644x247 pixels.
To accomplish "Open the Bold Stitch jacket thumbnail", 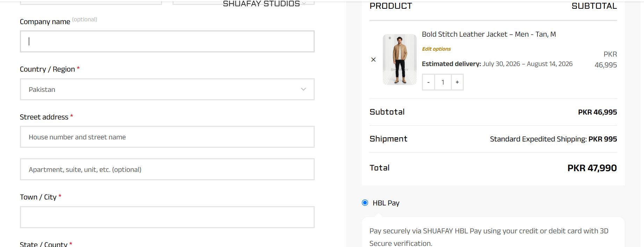I will pos(400,59).
